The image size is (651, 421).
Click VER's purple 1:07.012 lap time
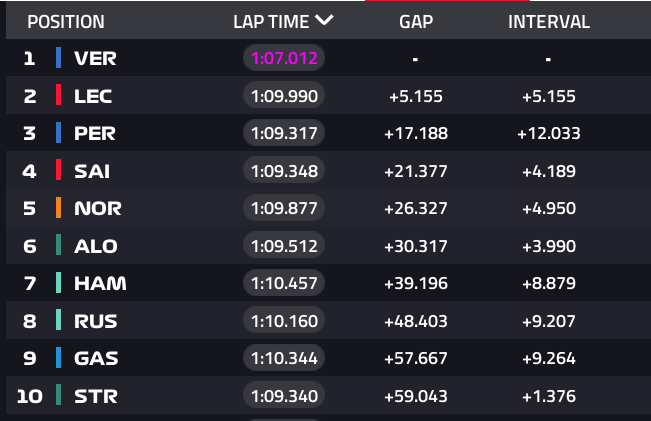284,58
